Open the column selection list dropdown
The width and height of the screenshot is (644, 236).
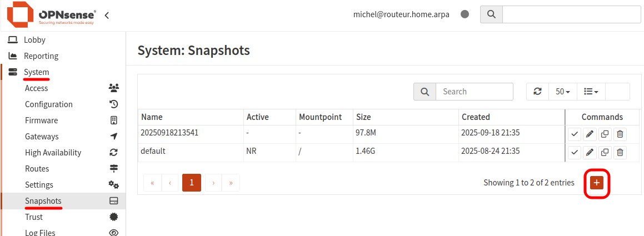tap(591, 92)
